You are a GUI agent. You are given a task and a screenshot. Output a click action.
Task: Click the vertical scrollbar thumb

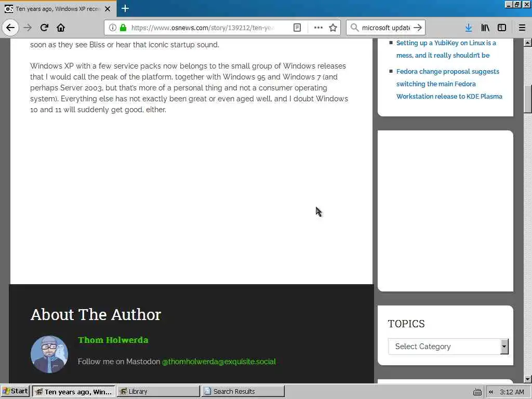point(528,99)
